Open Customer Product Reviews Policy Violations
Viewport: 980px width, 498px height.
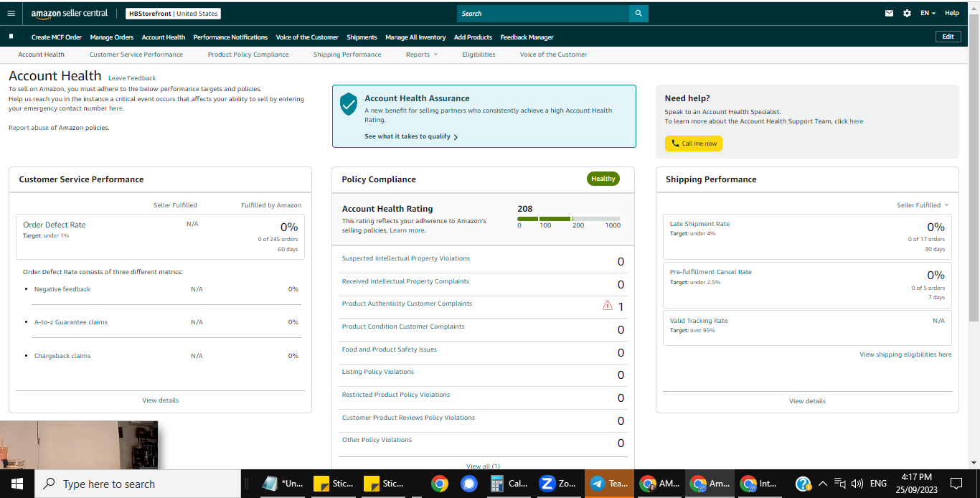(x=408, y=418)
